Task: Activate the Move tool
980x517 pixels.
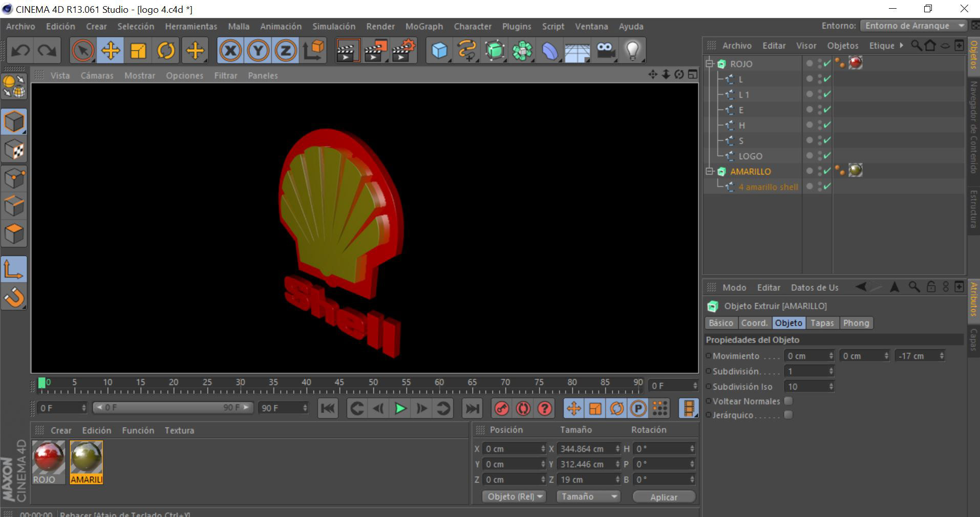Action: click(111, 51)
